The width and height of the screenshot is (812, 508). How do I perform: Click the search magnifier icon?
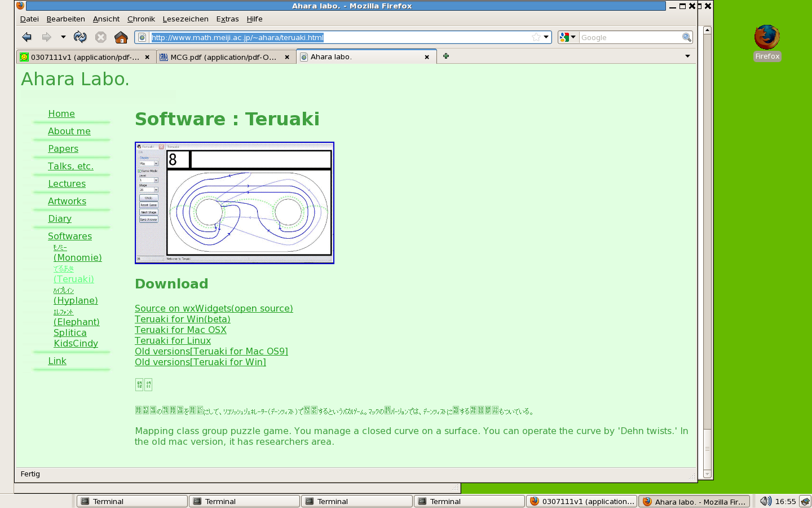click(686, 37)
